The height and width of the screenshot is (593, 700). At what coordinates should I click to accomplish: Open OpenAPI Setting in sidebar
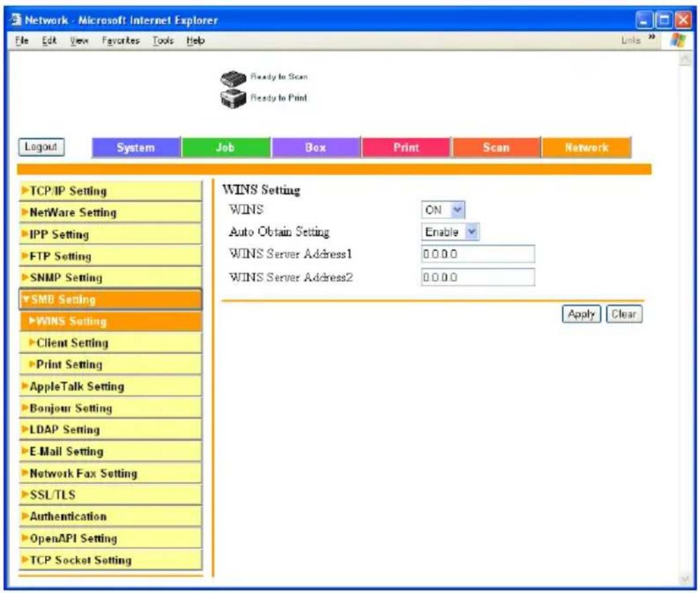click(110, 539)
